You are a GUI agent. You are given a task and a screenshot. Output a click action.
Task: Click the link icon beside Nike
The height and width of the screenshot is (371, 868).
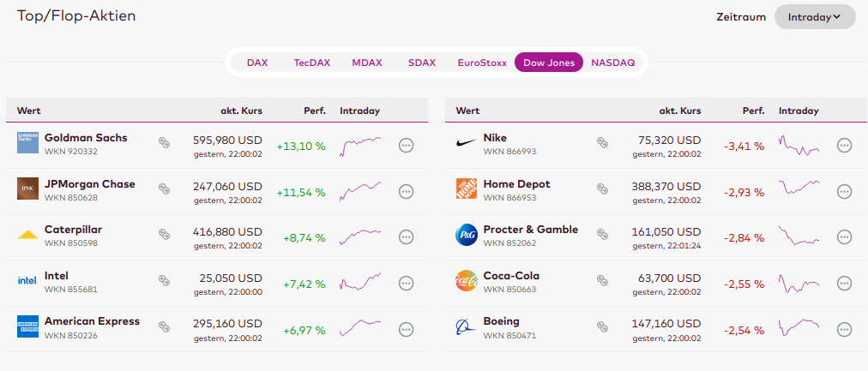pyautogui.click(x=603, y=141)
